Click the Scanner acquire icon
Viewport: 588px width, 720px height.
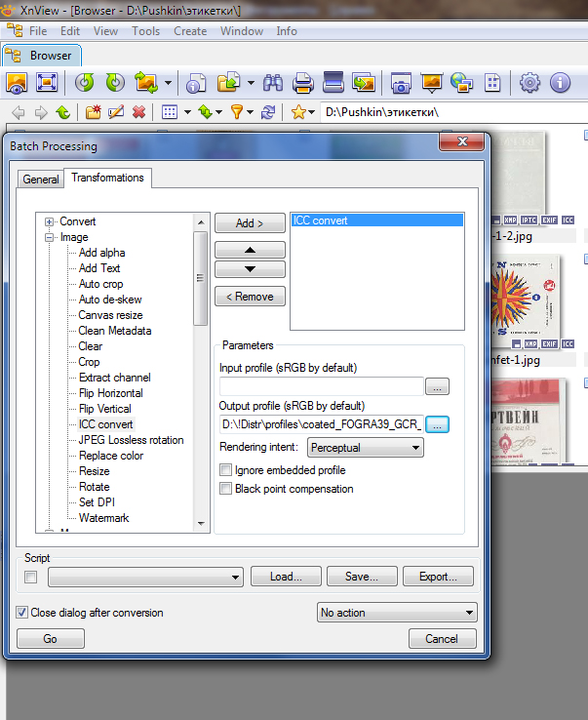point(333,83)
